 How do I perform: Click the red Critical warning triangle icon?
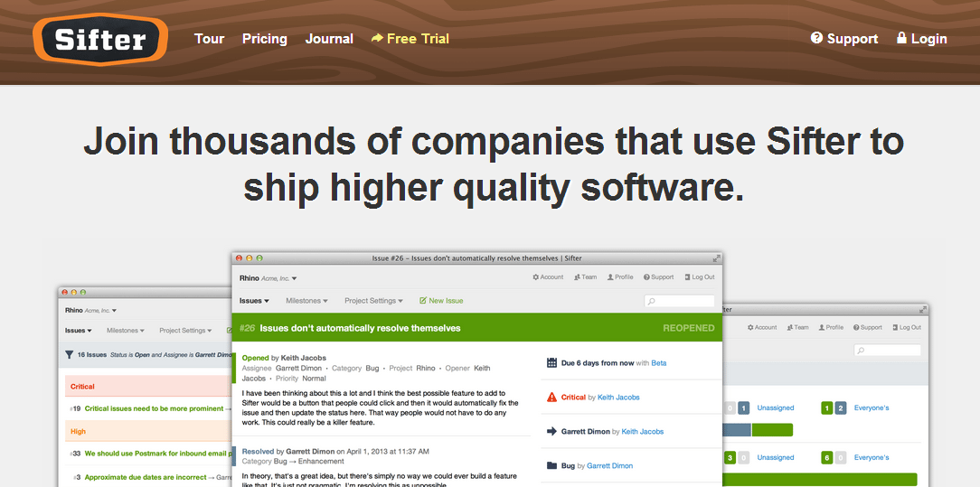551,398
